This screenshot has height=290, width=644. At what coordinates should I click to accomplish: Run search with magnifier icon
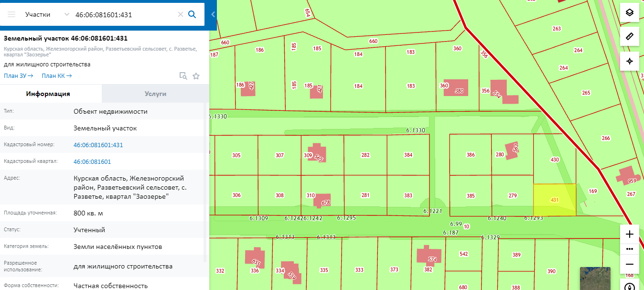coord(192,14)
